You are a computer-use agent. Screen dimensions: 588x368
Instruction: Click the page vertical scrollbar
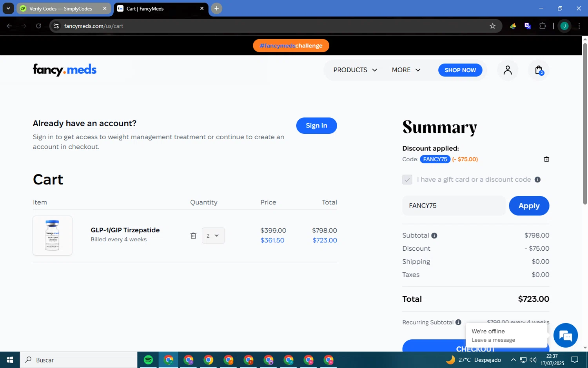585,124
